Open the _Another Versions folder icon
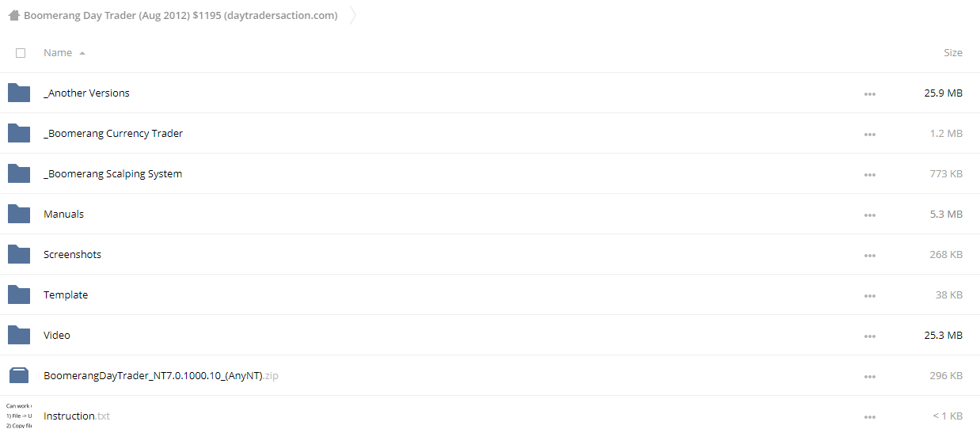The image size is (980, 433). click(19, 93)
